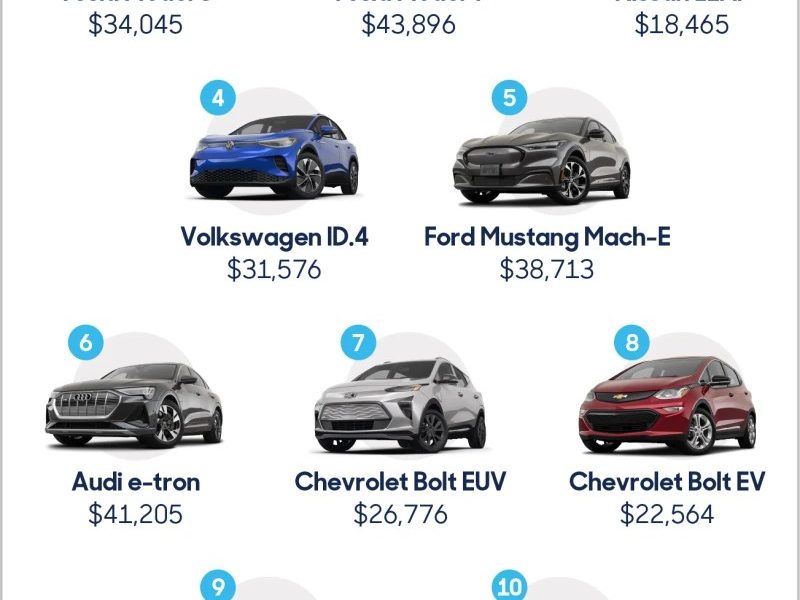This screenshot has height=600, width=800.
Task: Click the number 10 rank badge
Action: (x=509, y=586)
